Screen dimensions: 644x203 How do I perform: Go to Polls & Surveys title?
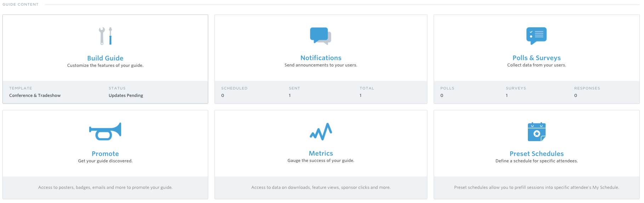pyautogui.click(x=536, y=58)
